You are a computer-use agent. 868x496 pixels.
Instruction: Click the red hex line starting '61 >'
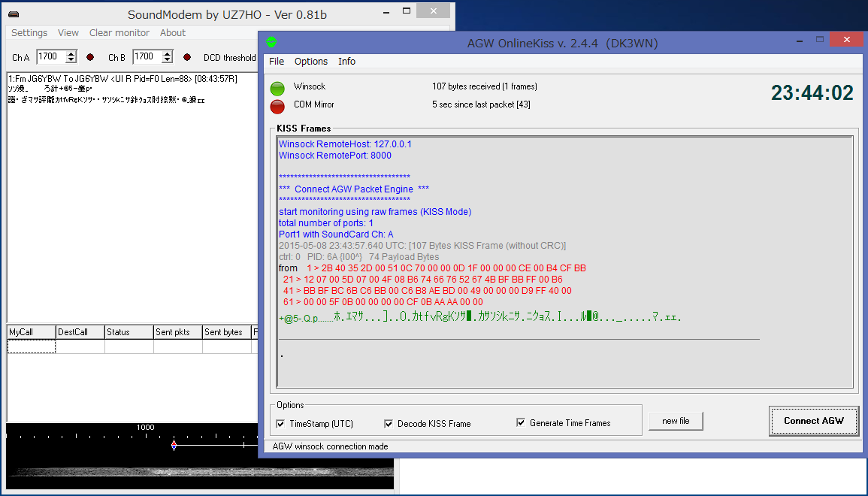[383, 302]
